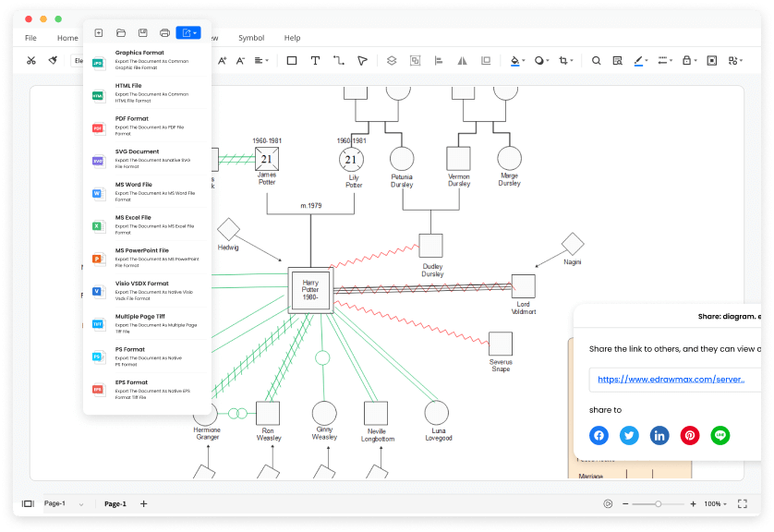Enter full screen mode
The width and height of the screenshot is (774, 532).
(x=743, y=503)
